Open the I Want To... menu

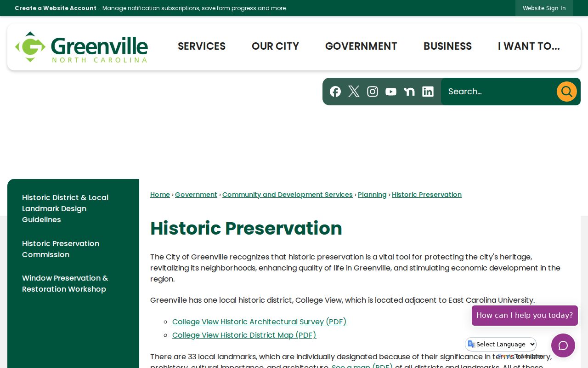pyautogui.click(x=529, y=46)
